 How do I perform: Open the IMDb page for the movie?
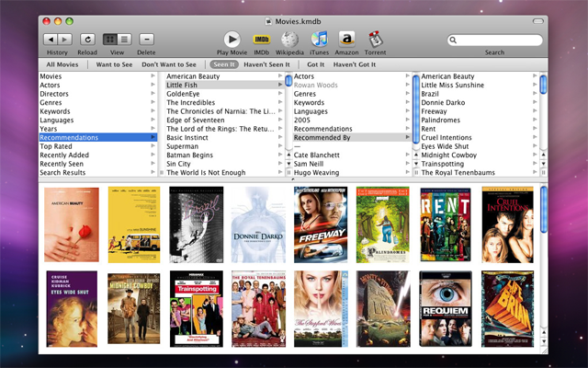point(262,39)
